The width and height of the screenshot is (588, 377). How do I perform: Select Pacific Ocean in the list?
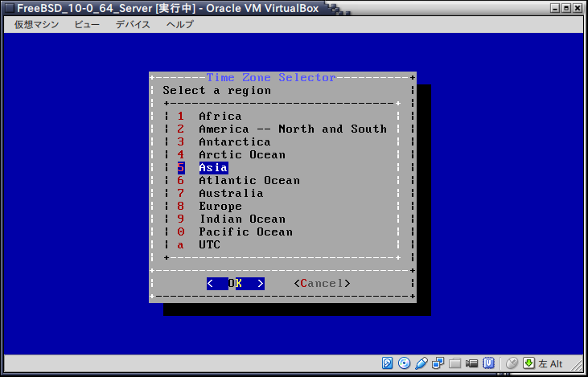point(245,232)
